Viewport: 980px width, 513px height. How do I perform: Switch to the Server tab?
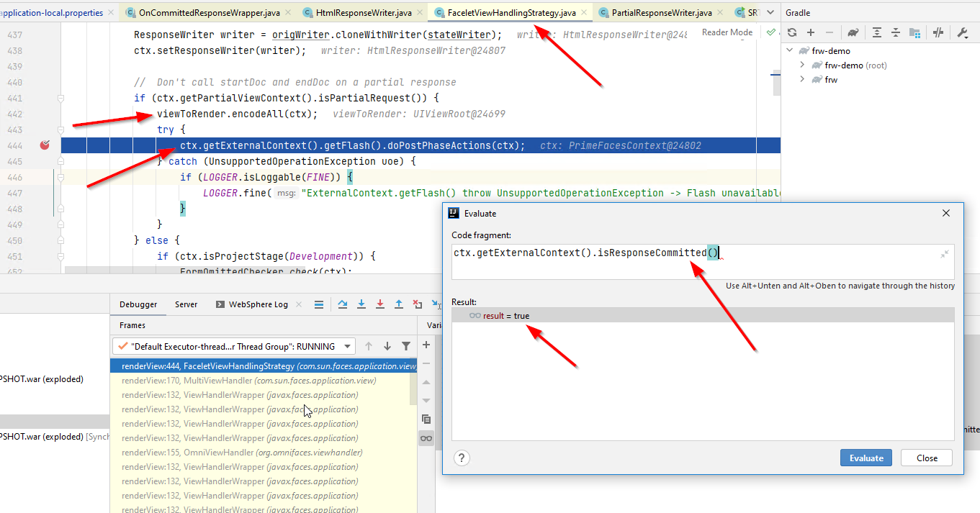coord(186,304)
